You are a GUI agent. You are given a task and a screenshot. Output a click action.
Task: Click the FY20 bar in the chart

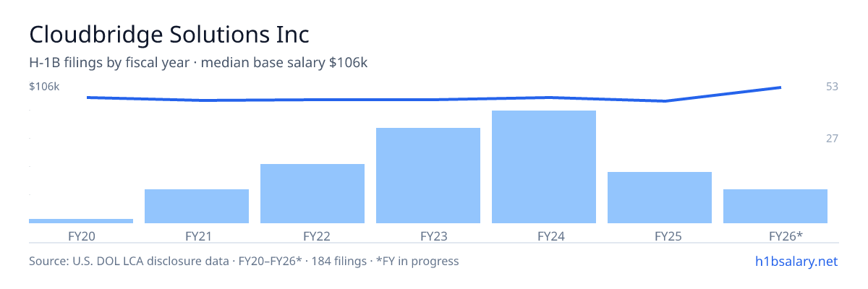pos(81,221)
